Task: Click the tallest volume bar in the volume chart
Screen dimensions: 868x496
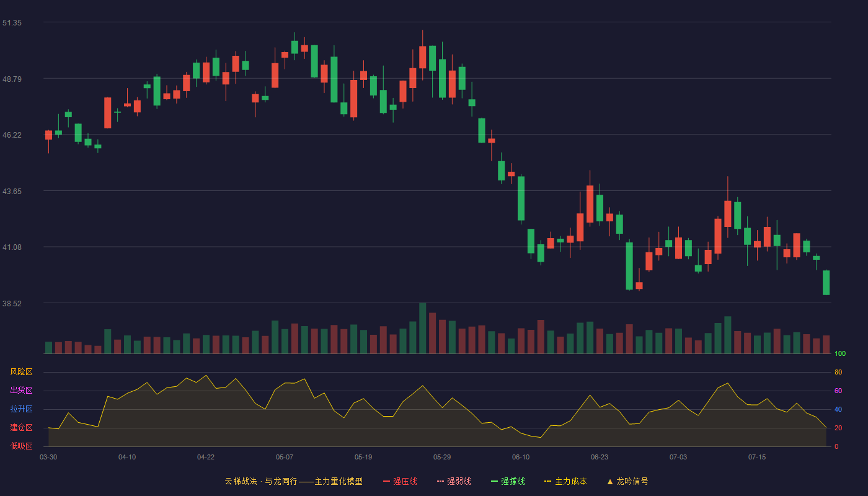Action: pos(422,328)
